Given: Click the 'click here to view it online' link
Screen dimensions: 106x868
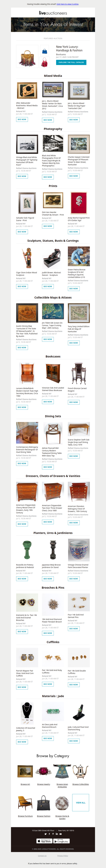Looking at the screenshot, I should coord(67,4).
